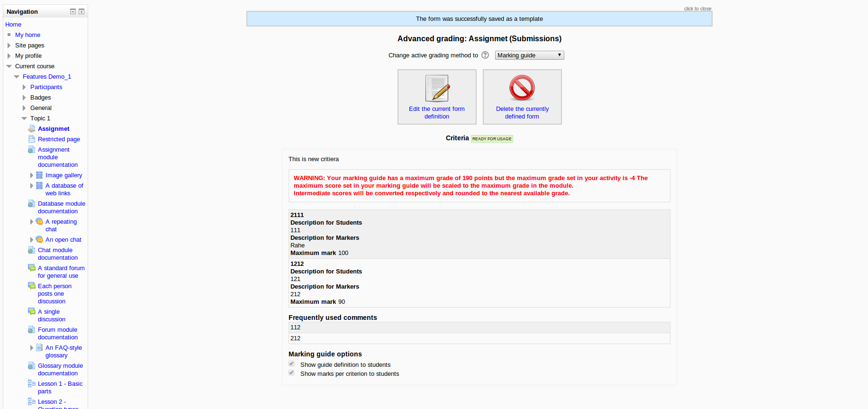The image size is (868, 409).
Task: Click 'This is new critiera' description text
Action: pyautogui.click(x=314, y=159)
